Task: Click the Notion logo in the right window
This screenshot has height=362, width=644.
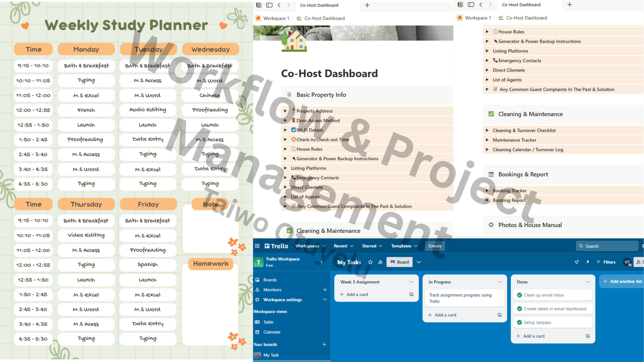Action: tap(460, 5)
